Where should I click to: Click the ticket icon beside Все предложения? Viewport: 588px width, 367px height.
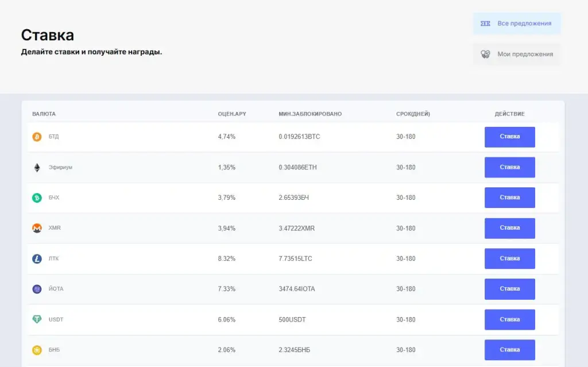[x=485, y=24]
